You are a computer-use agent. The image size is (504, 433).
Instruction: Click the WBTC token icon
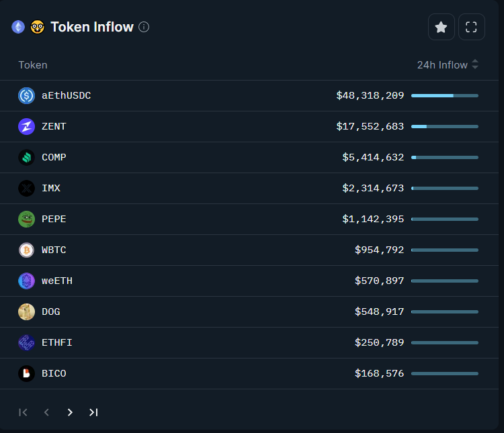pyautogui.click(x=26, y=250)
